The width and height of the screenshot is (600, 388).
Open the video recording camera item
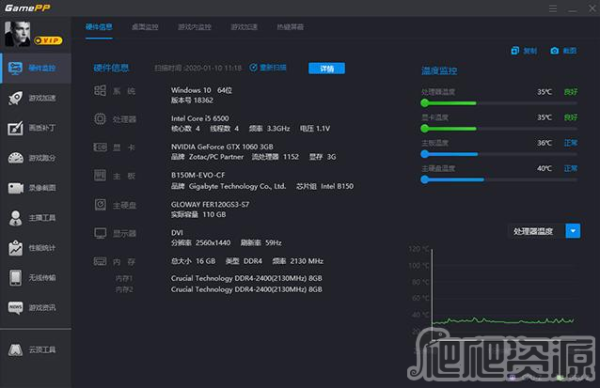[36, 188]
